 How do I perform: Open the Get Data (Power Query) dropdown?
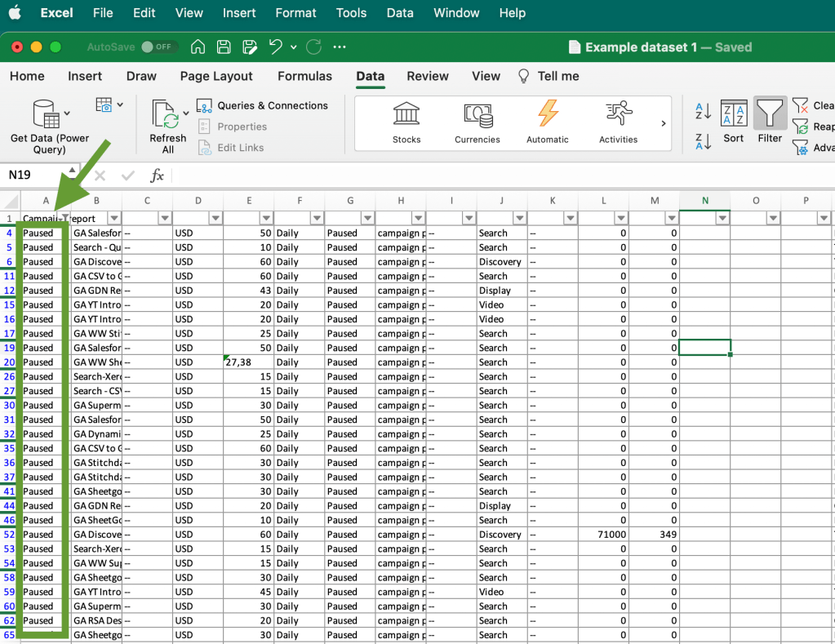67,113
